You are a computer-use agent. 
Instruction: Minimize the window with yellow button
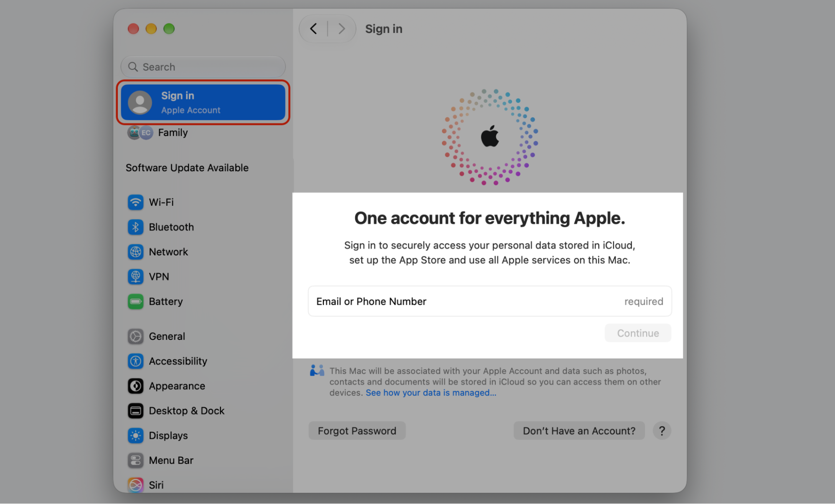(x=151, y=29)
